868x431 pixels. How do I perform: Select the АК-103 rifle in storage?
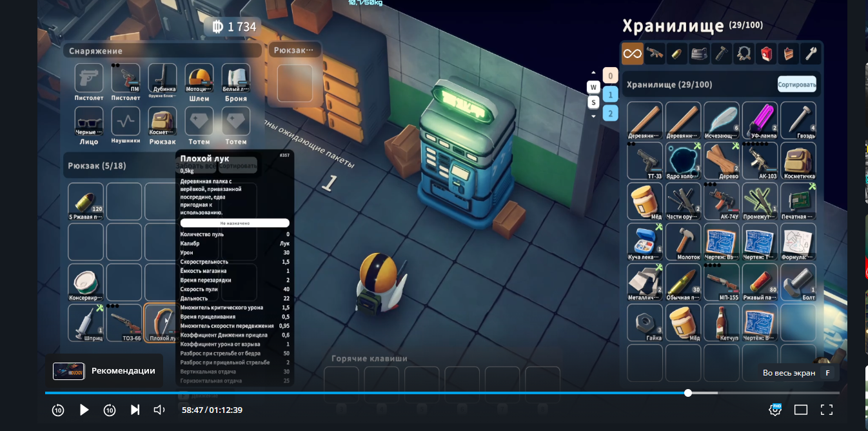click(760, 161)
